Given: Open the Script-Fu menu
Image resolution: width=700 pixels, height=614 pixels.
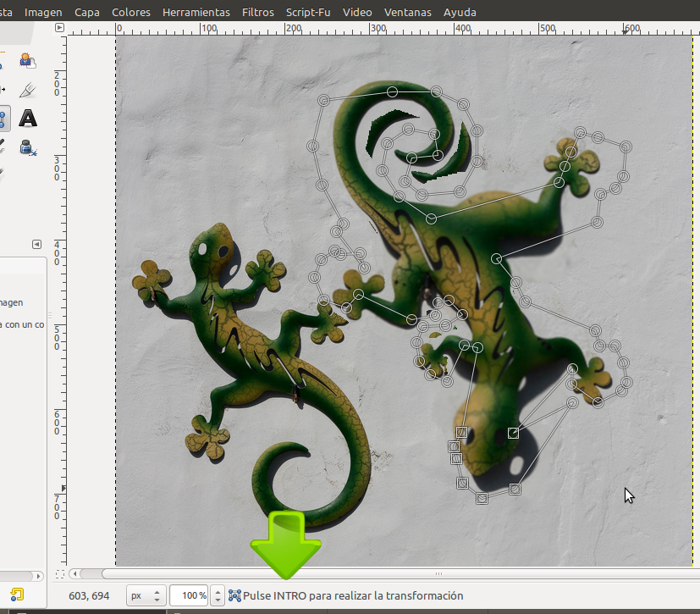Looking at the screenshot, I should tap(308, 13).
